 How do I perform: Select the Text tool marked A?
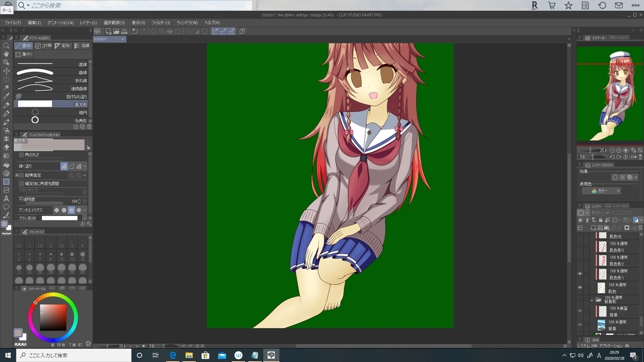[x=6, y=198]
